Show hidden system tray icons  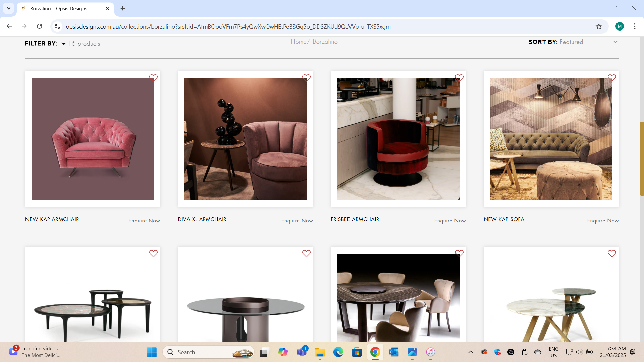point(470,352)
